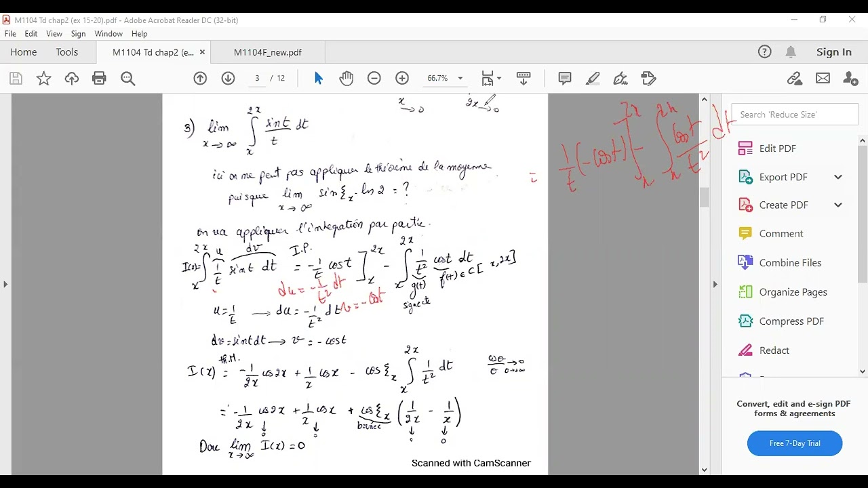This screenshot has width=868, height=488.
Task: Upload file to cloud icon
Action: (72, 79)
